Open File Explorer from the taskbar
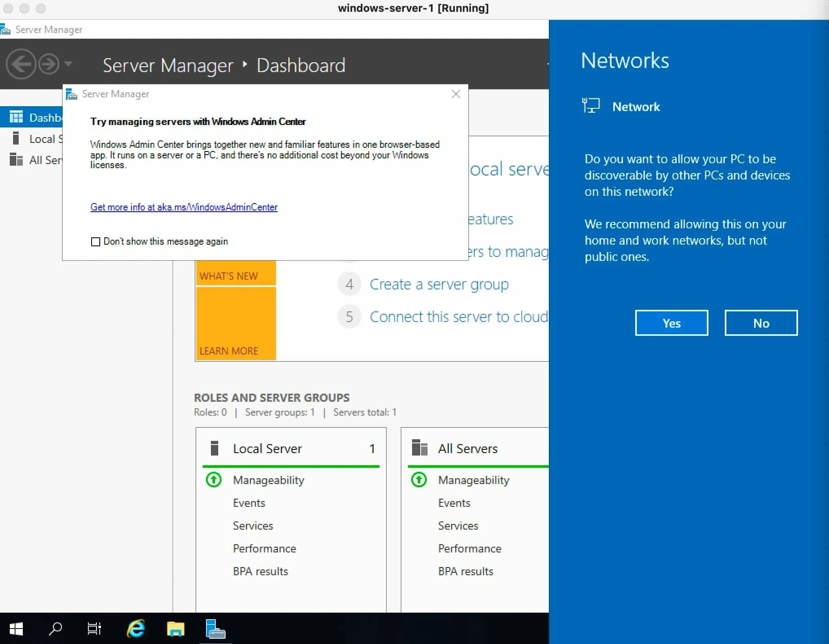This screenshot has width=829, height=644. [175, 629]
